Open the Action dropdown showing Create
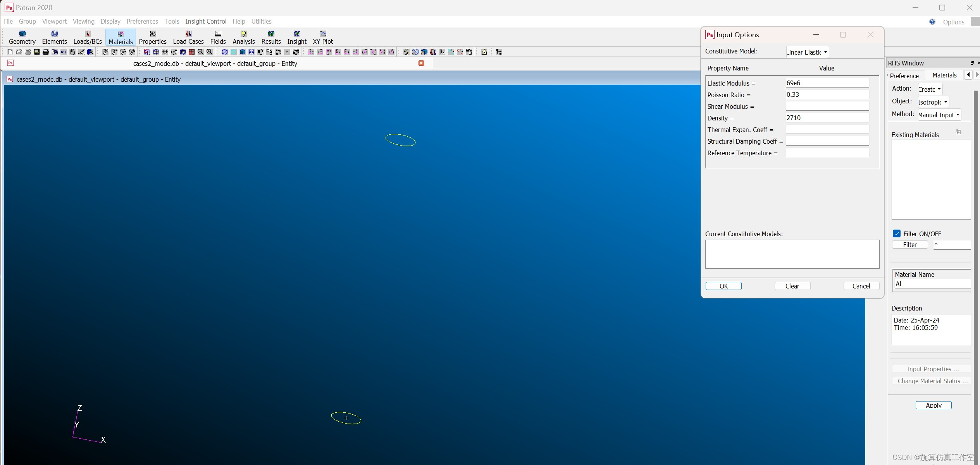 930,89
